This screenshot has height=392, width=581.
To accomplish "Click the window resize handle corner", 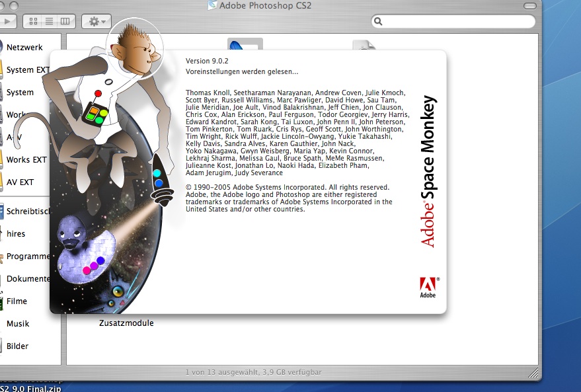I will [x=535, y=373].
